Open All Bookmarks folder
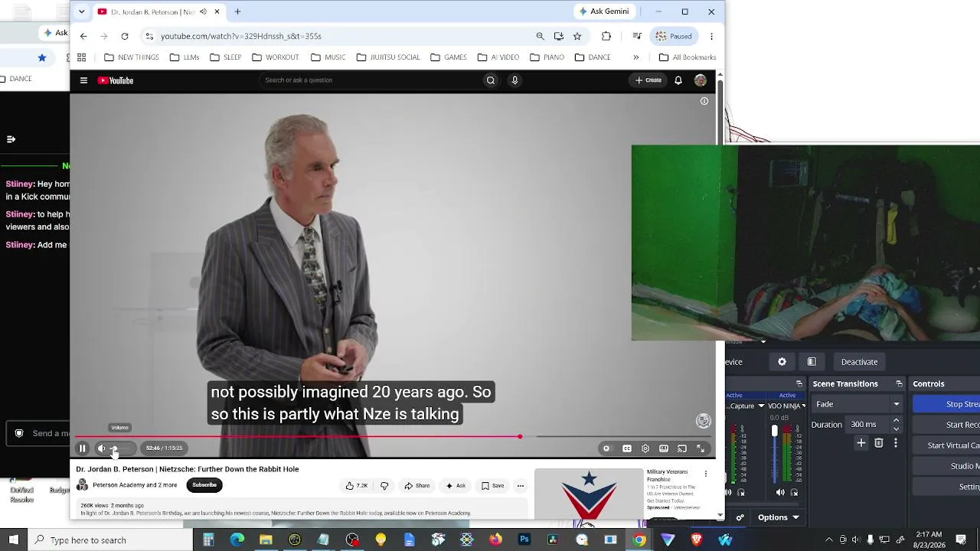Screen dimensions: 980x551 (688, 57)
